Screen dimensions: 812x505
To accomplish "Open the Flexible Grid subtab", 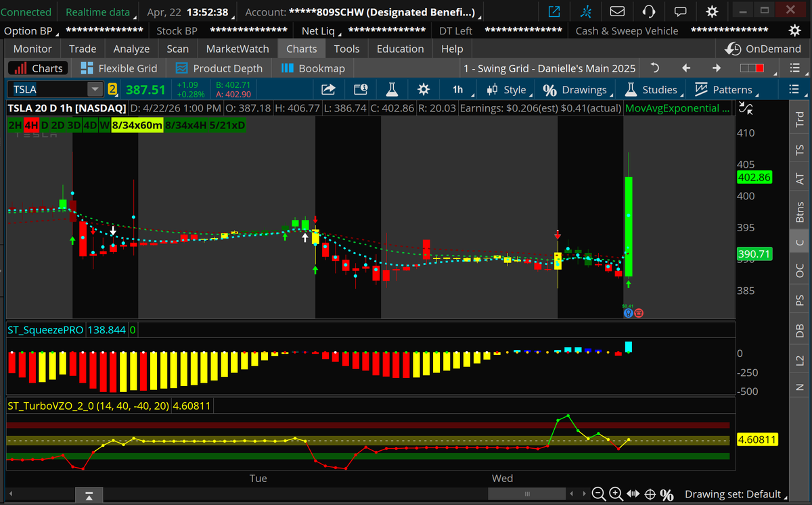I will 119,68.
